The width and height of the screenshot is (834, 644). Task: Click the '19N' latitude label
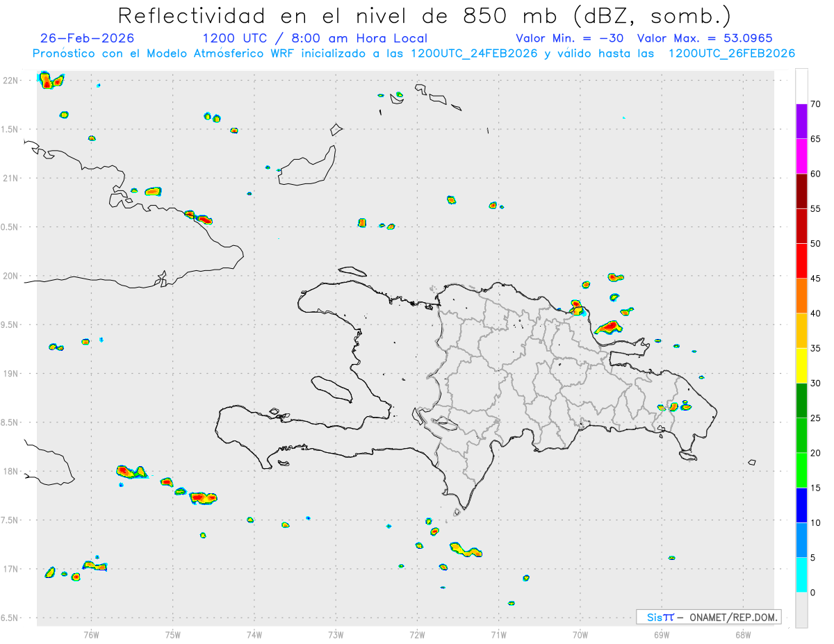click(x=10, y=374)
